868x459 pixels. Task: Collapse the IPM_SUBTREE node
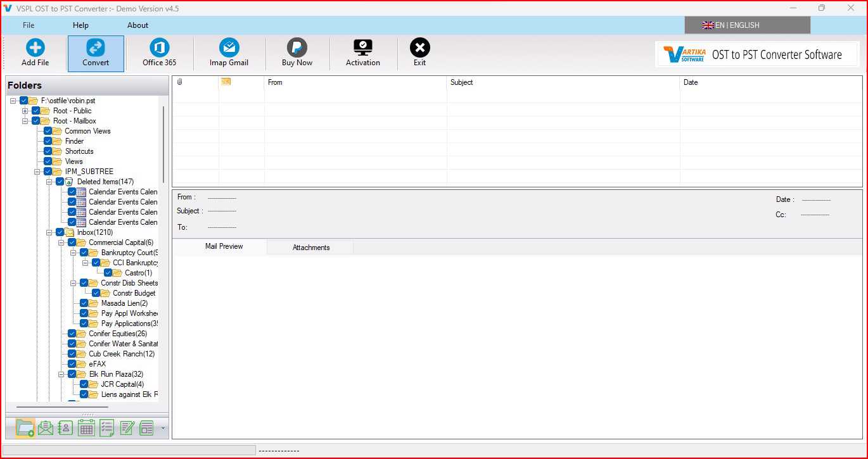[x=37, y=172]
